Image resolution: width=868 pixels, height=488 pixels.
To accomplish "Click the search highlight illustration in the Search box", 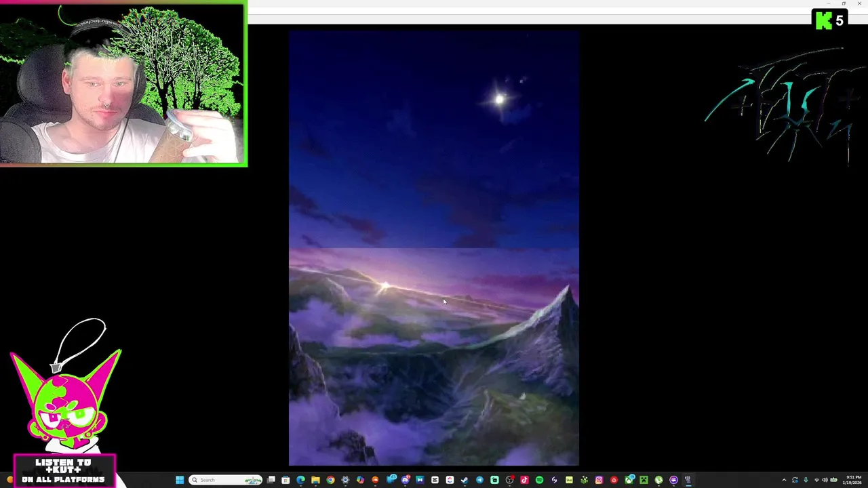I will pyautogui.click(x=253, y=480).
